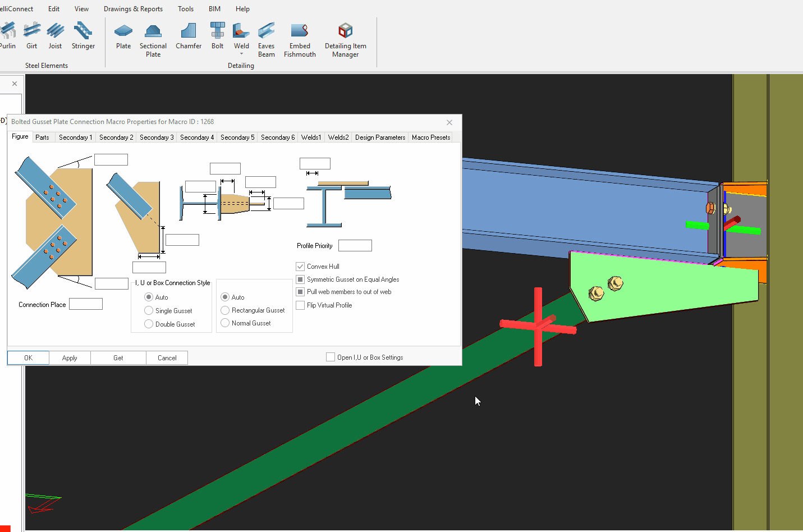Choose the Rectangular Gusset option
The image size is (803, 532).
[x=225, y=310]
